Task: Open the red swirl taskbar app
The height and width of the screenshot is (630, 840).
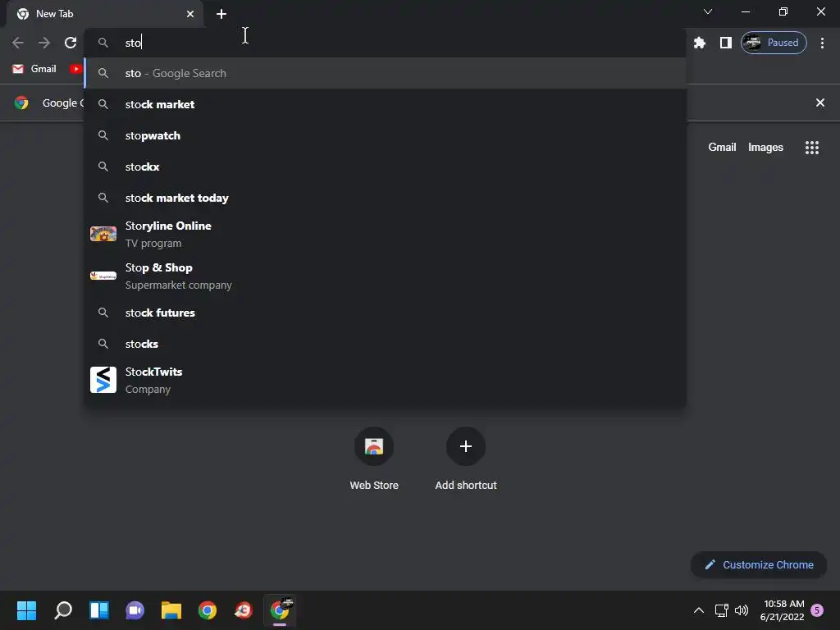Action: point(243,610)
